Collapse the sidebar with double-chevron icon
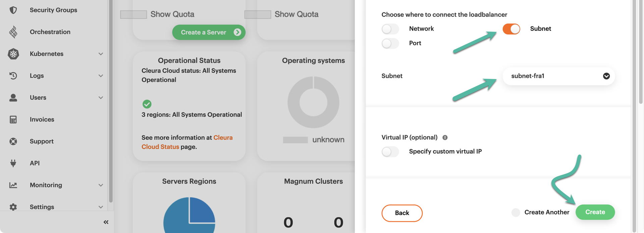Viewport: 644px width, 233px height. [106, 222]
